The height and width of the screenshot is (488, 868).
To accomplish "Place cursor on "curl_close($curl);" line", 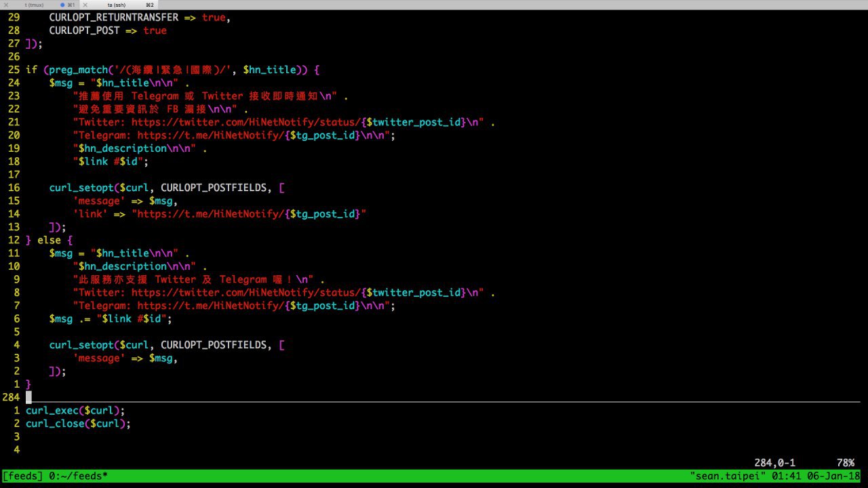I will [78, 424].
